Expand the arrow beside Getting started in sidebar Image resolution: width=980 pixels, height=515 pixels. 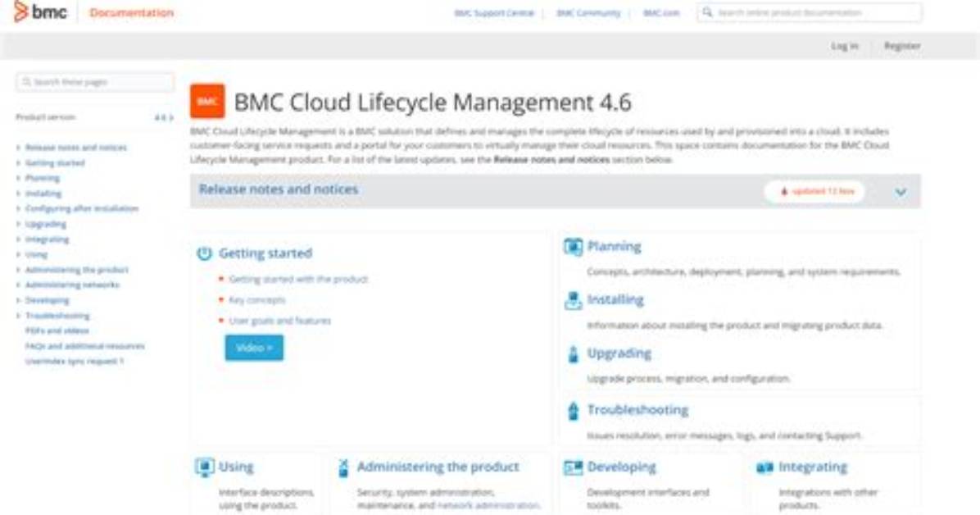point(18,162)
